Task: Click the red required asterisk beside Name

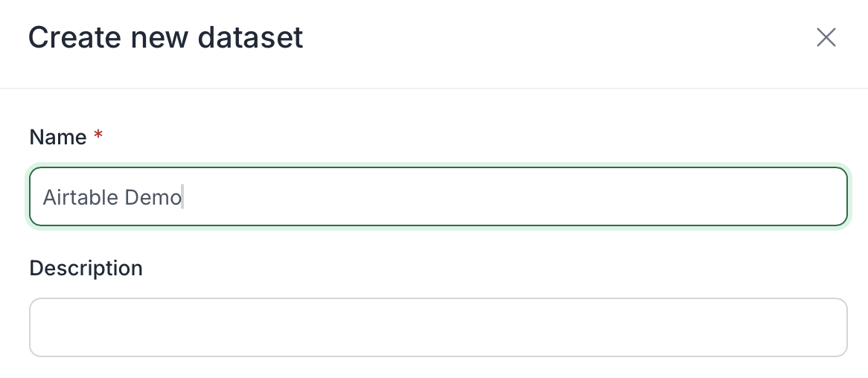Action: click(98, 136)
